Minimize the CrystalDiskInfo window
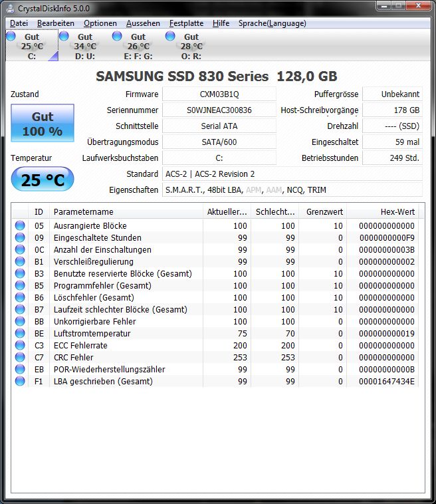 [x=383, y=6]
